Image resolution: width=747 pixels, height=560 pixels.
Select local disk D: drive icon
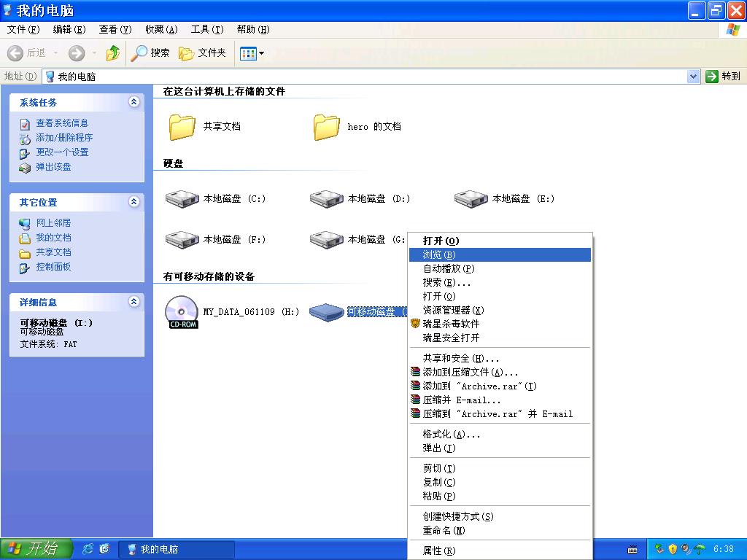(x=326, y=199)
